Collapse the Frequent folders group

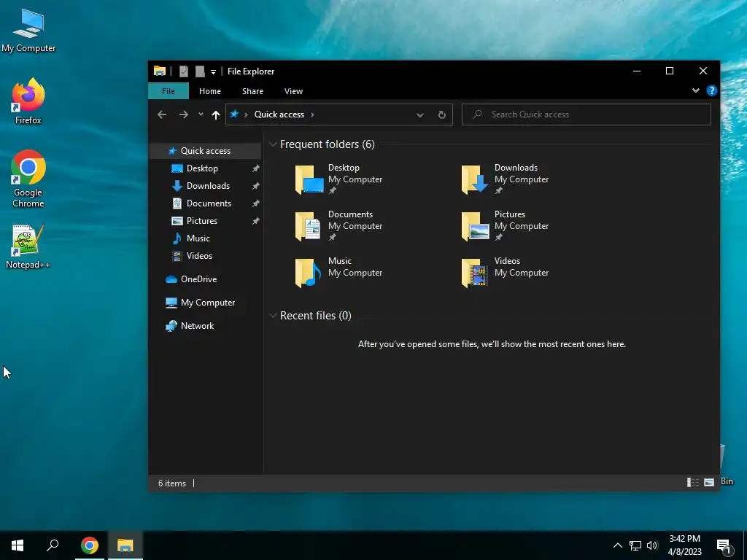273,144
